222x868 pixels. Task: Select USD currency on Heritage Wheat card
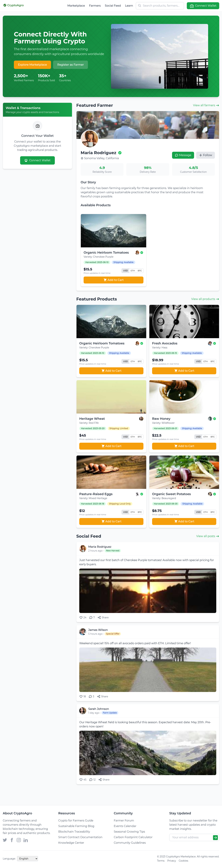[125, 436]
